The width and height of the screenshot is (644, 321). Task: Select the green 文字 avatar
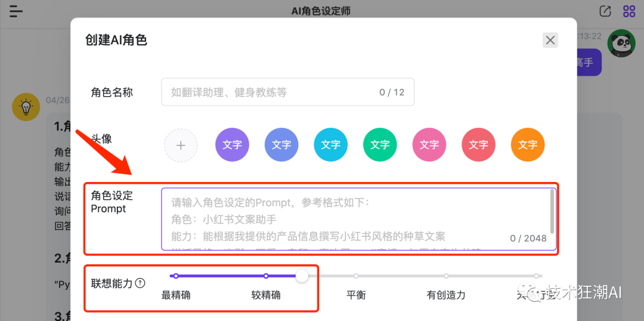380,144
